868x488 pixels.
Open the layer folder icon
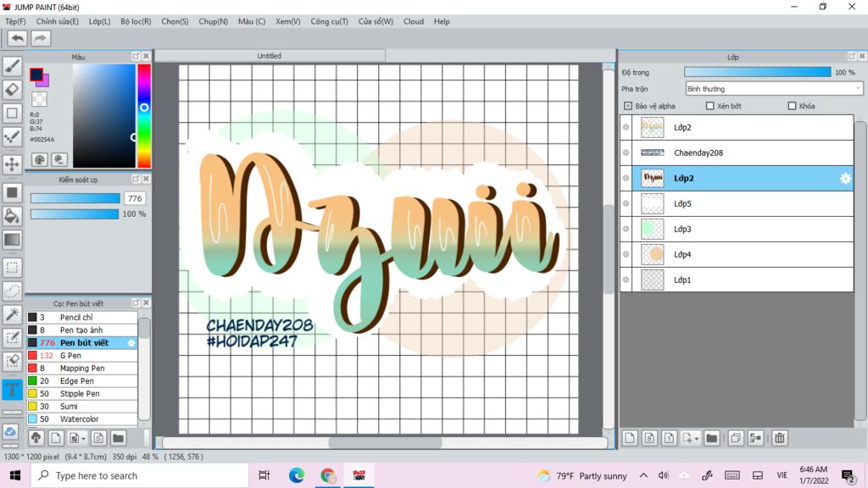pos(711,438)
